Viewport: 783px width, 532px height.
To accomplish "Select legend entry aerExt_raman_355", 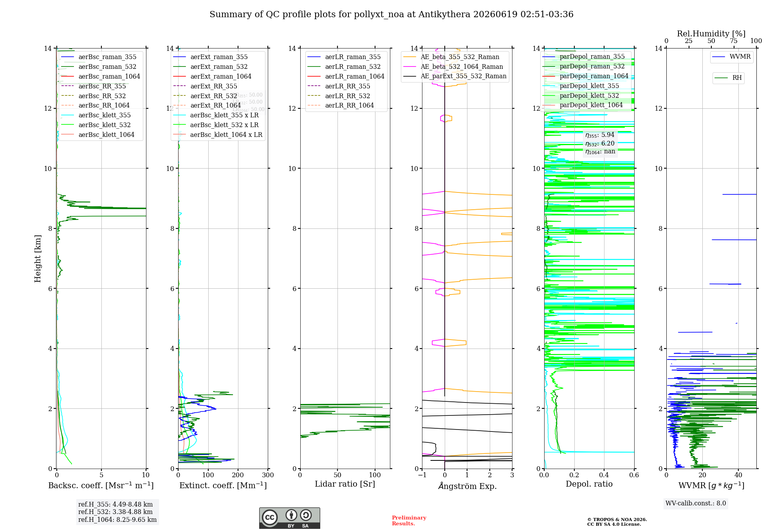I will pos(211,57).
